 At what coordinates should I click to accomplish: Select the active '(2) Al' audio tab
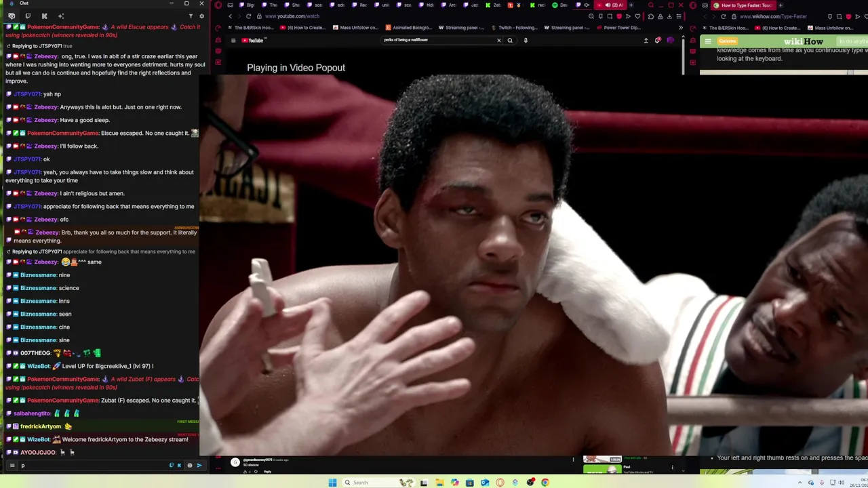pyautogui.click(x=610, y=5)
